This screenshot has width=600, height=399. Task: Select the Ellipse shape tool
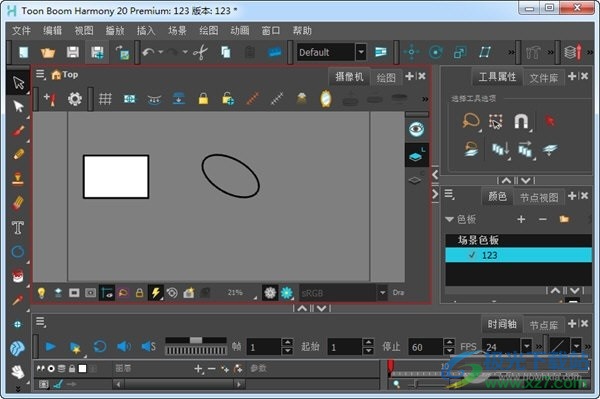[18, 251]
